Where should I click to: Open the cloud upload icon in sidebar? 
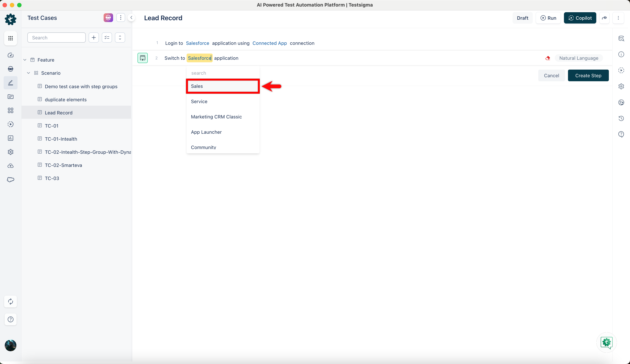point(11,166)
